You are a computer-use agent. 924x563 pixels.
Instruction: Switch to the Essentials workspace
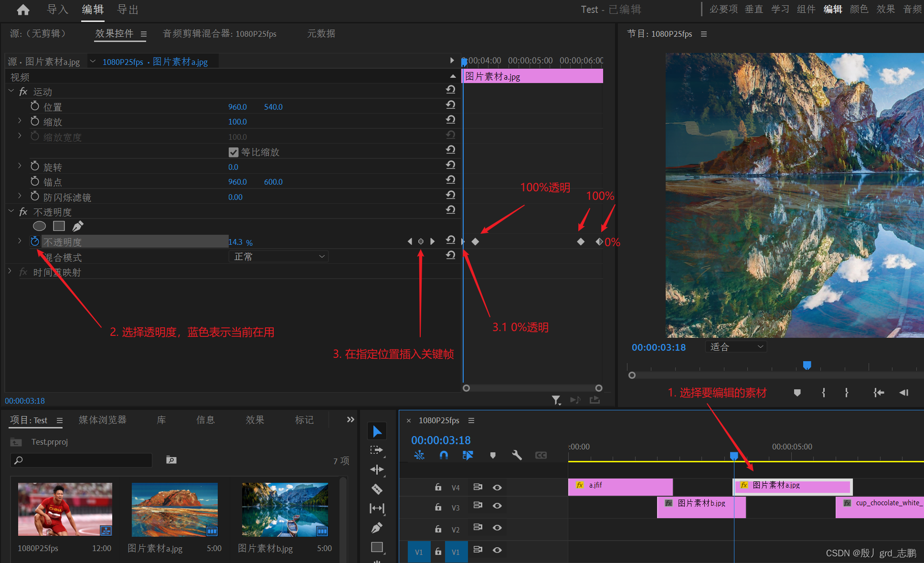point(723,9)
